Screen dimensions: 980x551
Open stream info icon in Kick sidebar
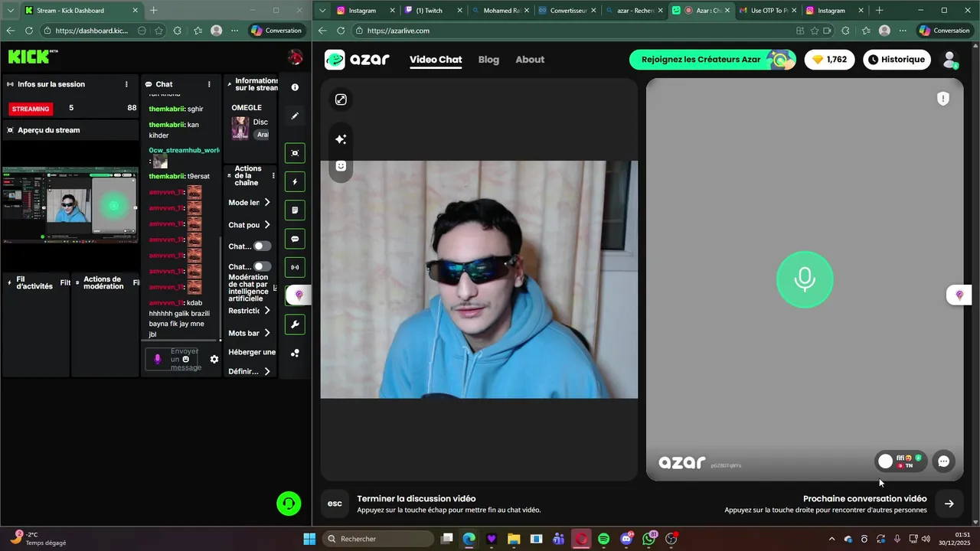295,87
